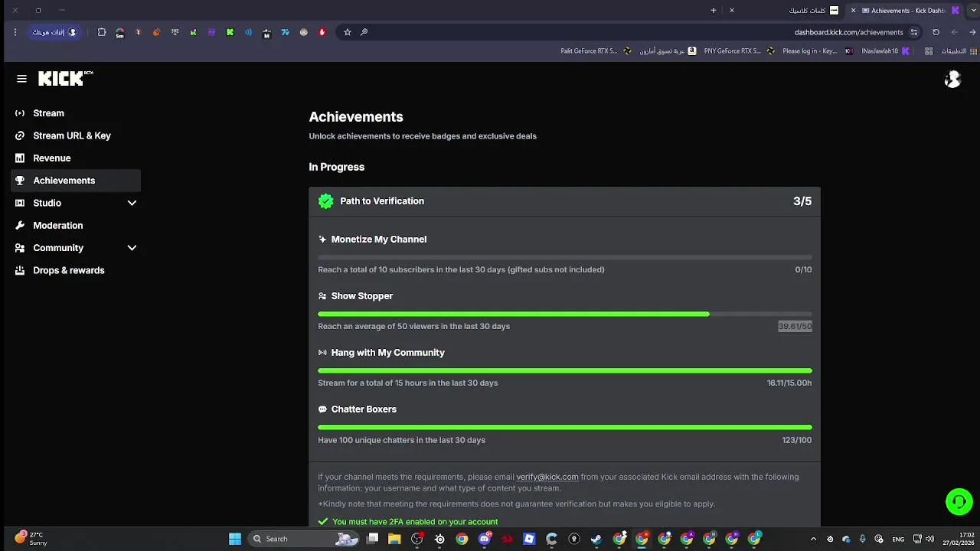Screen dimensions: 980x551
Task: Bookmark this page with the star icon
Action: pyautogui.click(x=347, y=32)
